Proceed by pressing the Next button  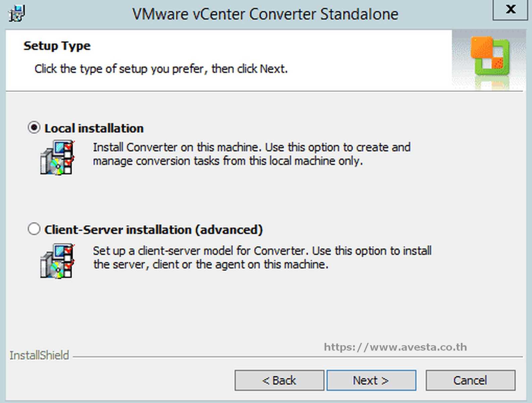pos(371,380)
